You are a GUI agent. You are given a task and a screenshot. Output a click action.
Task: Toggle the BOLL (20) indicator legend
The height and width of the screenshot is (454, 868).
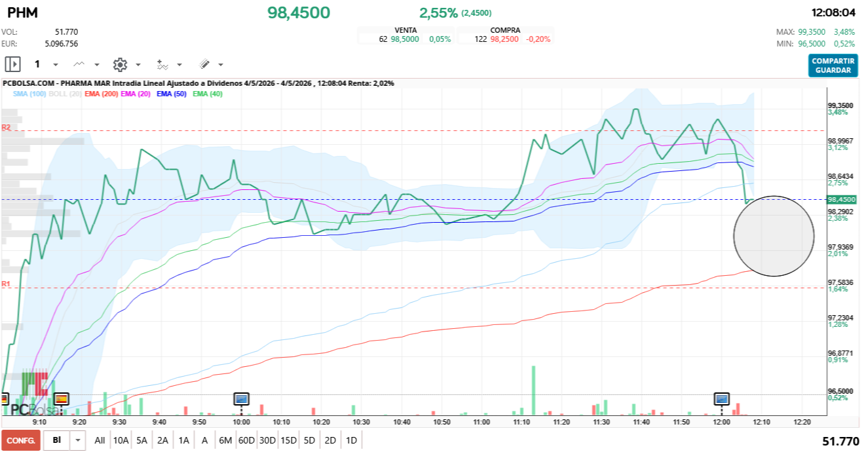pyautogui.click(x=66, y=94)
